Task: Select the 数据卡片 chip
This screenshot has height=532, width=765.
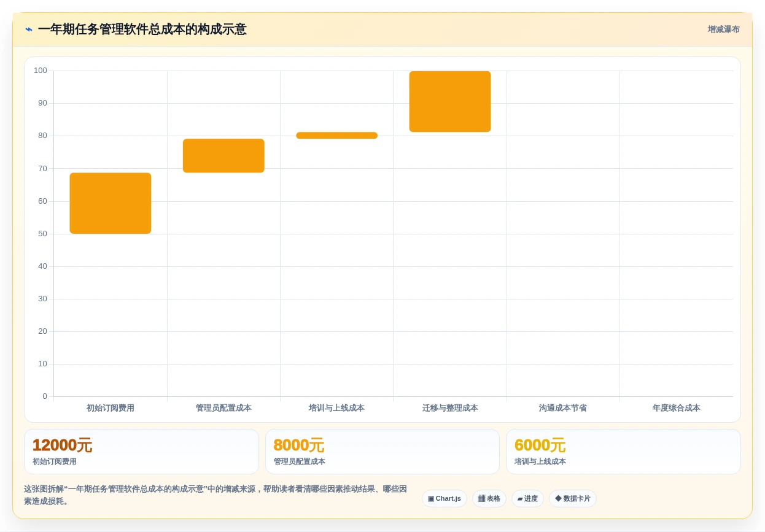Action: (x=573, y=499)
